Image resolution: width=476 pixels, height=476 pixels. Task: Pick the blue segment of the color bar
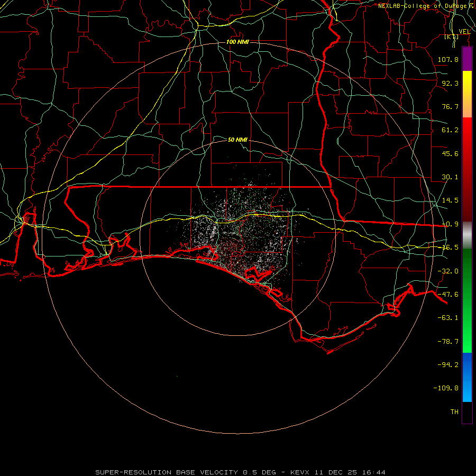click(x=467, y=377)
